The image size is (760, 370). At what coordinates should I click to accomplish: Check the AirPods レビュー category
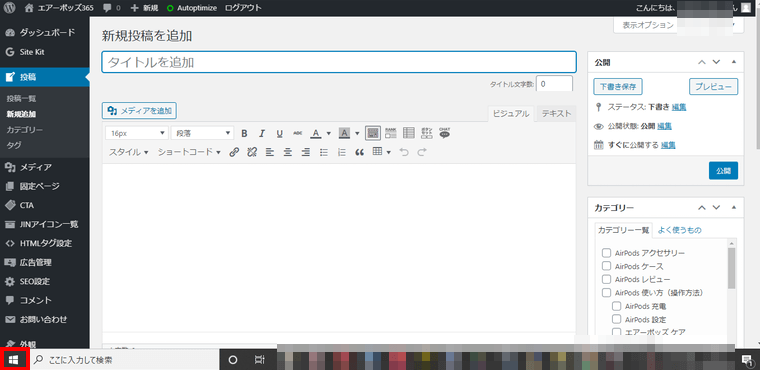[x=606, y=279]
